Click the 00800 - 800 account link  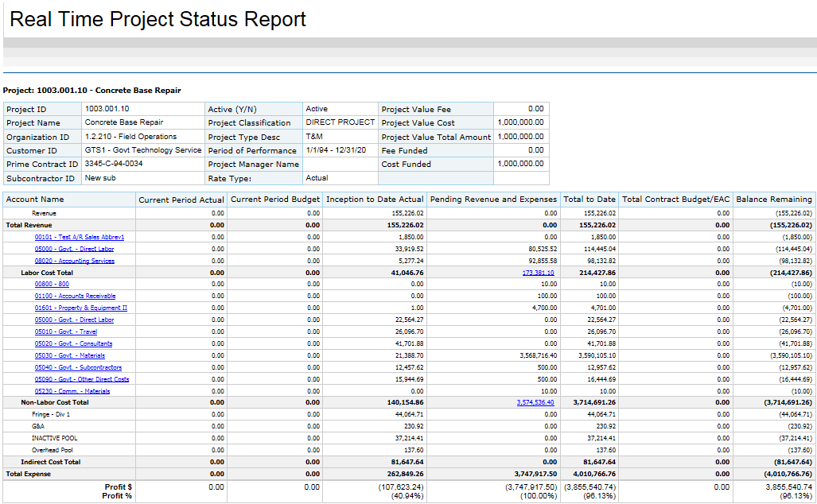coord(52,285)
